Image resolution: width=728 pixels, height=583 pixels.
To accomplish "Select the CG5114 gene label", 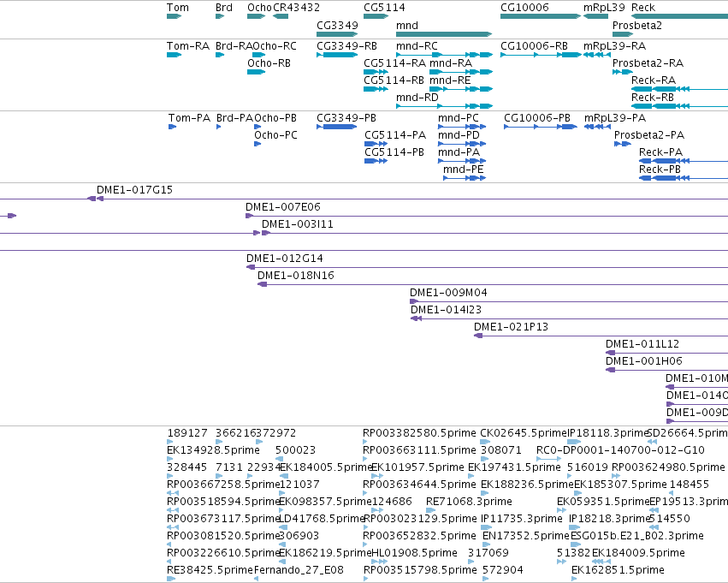I will pos(384,8).
